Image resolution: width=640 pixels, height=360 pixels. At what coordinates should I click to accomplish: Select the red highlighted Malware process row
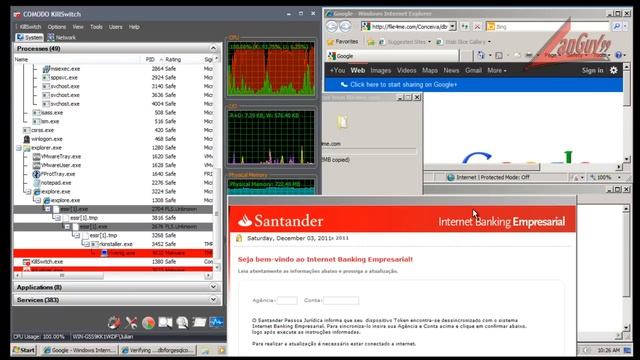[113, 253]
